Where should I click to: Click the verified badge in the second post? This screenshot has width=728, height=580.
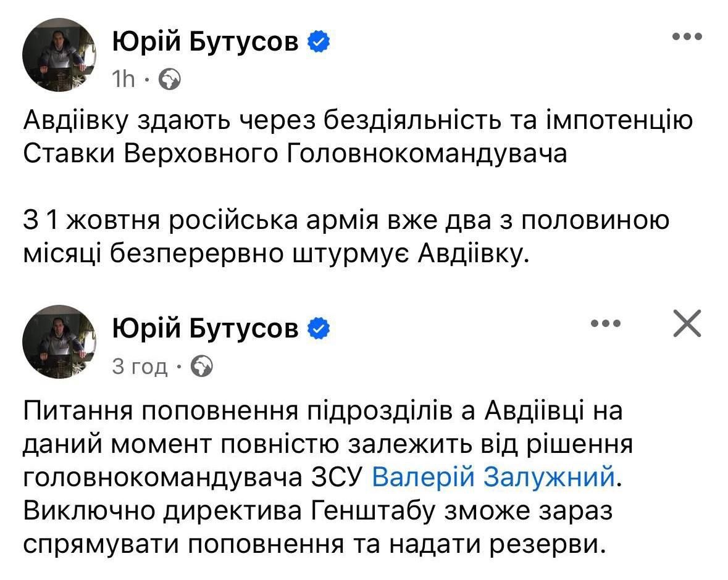coord(319,329)
